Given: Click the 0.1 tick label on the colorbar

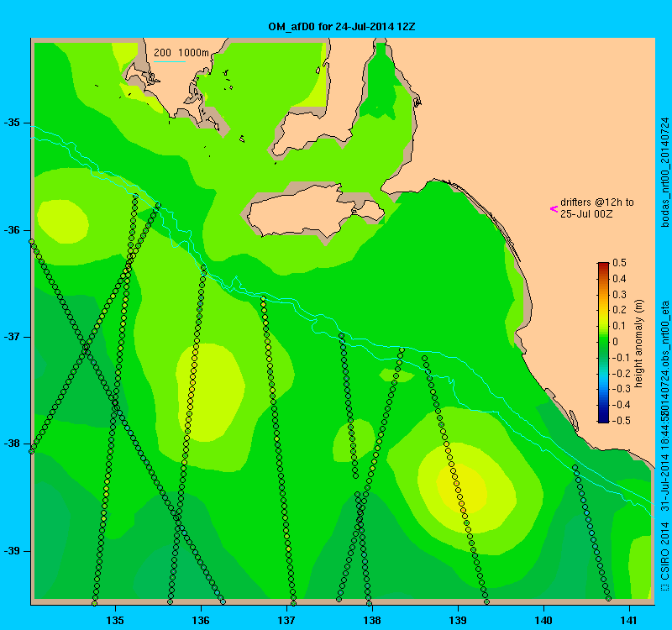Looking at the screenshot, I should 620,326.
